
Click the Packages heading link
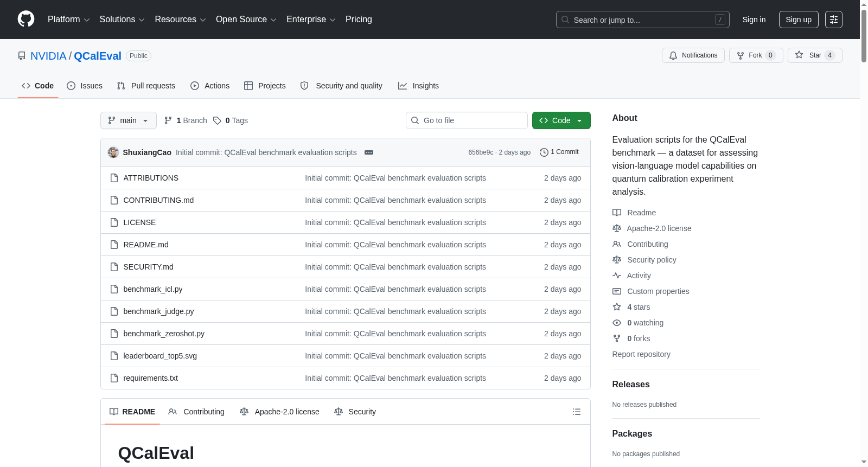tap(632, 433)
